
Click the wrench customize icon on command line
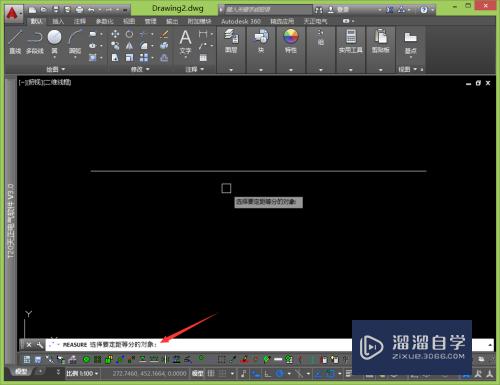[x=40, y=345]
